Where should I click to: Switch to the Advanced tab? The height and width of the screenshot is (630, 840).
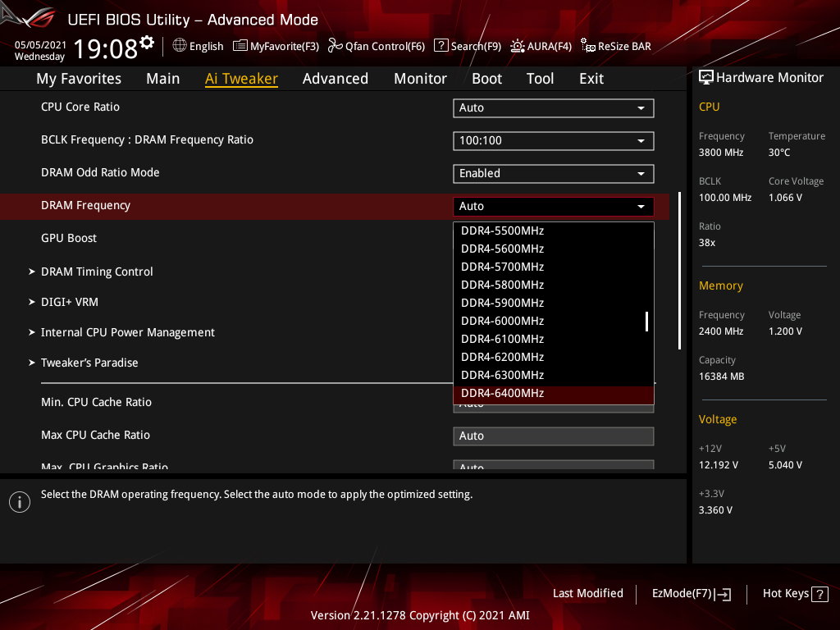point(335,79)
